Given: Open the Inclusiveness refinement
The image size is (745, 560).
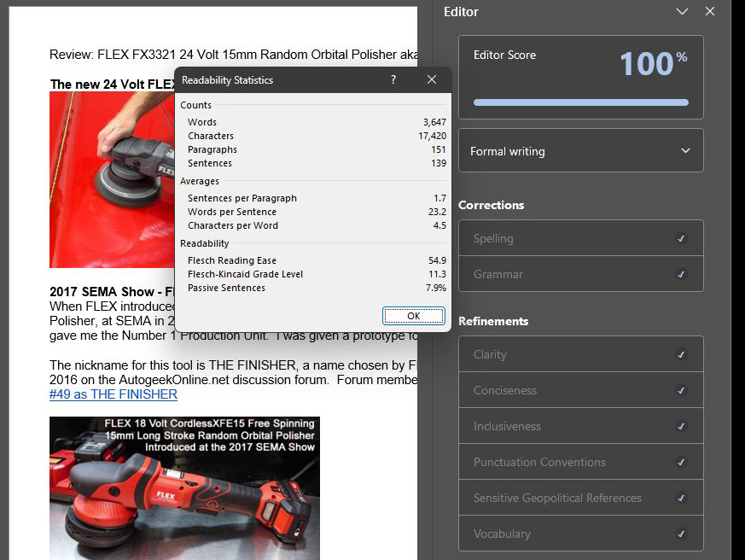Looking at the screenshot, I should 580,426.
